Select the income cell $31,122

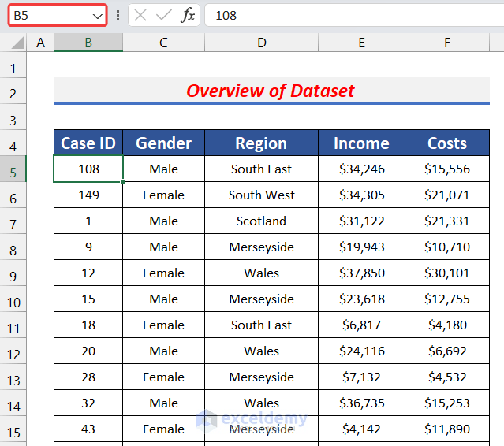point(361,221)
